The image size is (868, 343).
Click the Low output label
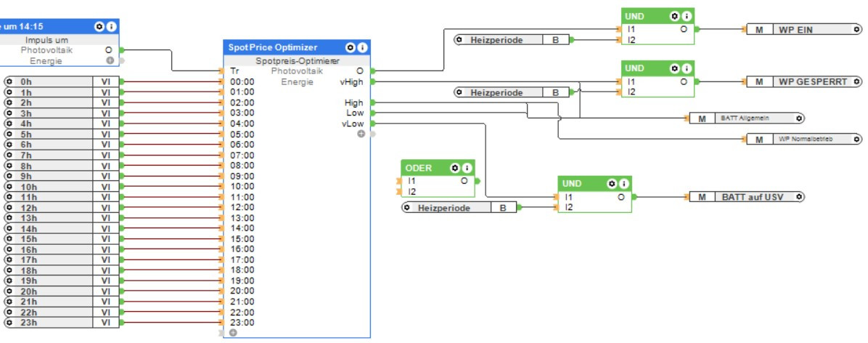click(x=355, y=113)
